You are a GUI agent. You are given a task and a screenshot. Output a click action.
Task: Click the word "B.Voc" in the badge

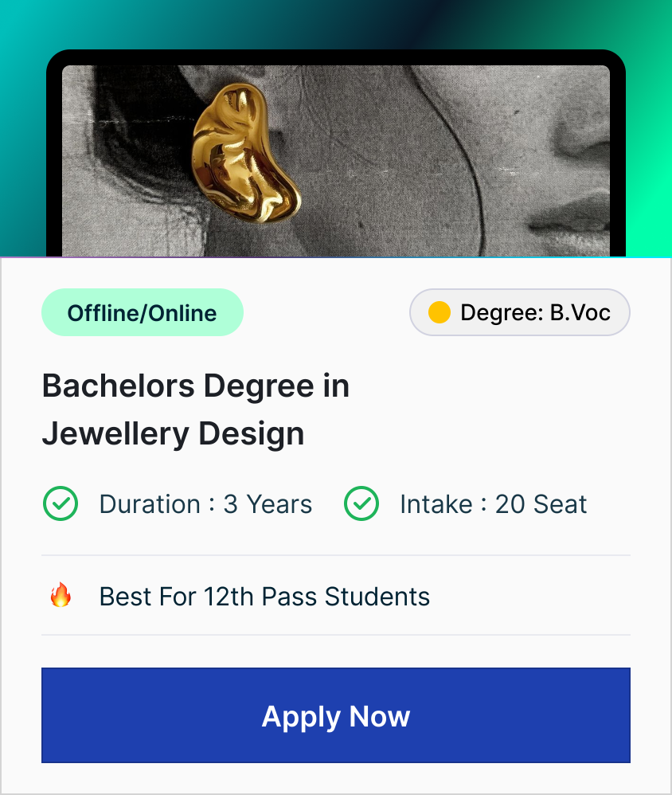tap(580, 312)
